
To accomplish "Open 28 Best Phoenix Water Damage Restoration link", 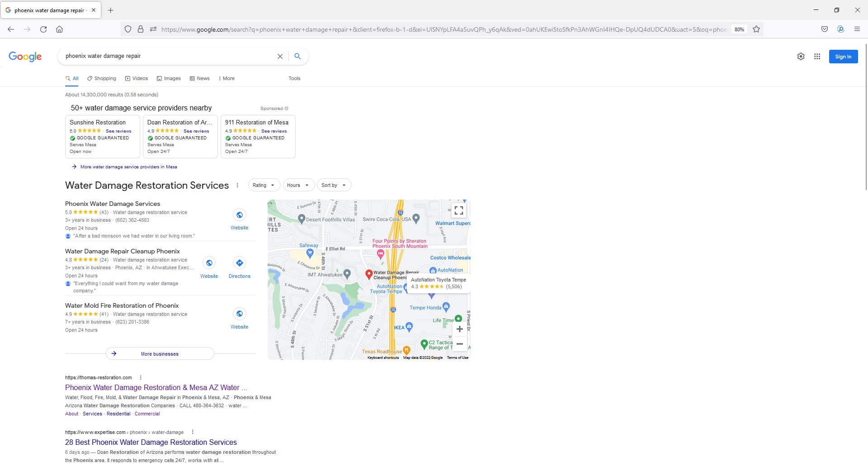I will click(151, 442).
